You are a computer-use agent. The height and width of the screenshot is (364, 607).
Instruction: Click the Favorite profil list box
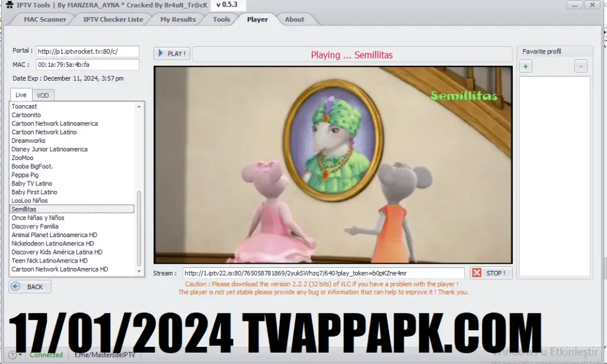pos(555,176)
